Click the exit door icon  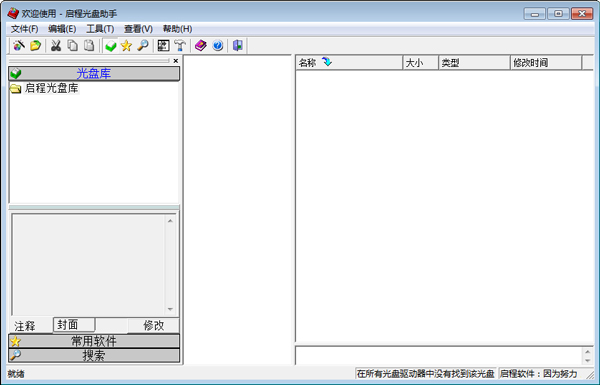pos(238,46)
